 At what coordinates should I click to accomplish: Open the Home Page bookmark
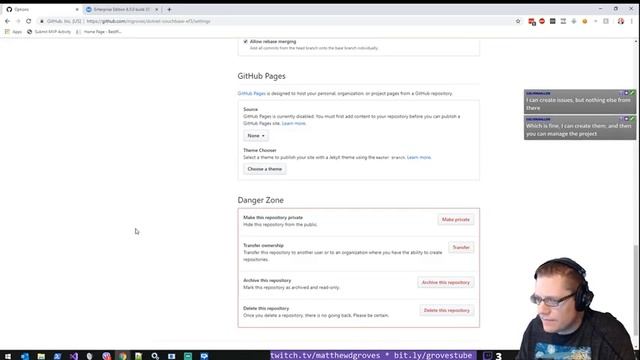(x=99, y=32)
